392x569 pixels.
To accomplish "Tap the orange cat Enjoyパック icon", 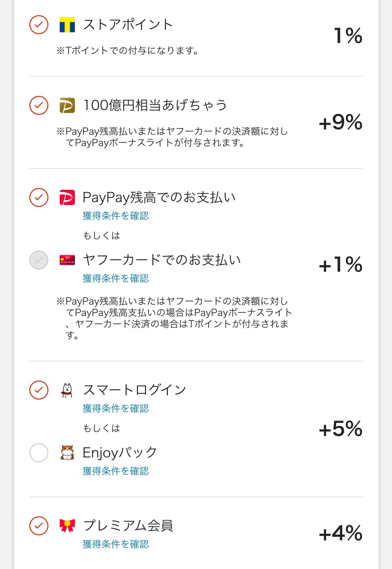I will click(x=67, y=453).
